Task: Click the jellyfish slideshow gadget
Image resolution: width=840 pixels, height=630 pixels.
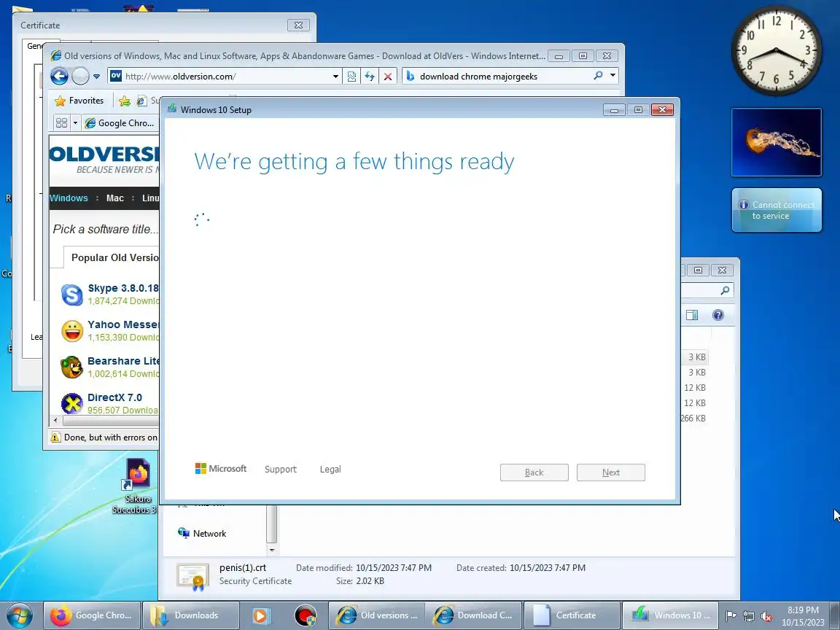Action: 777,142
